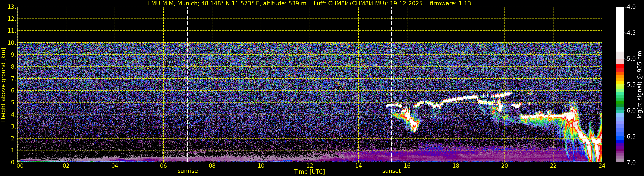
Task: Click the white dashed sunset line in the plot
Action: 392,85
